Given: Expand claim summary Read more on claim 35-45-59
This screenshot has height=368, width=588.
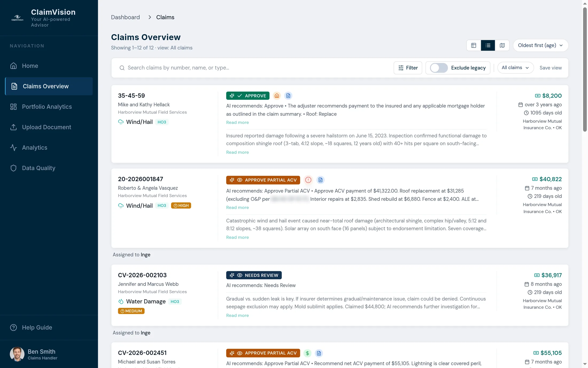Looking at the screenshot, I should coord(237,152).
